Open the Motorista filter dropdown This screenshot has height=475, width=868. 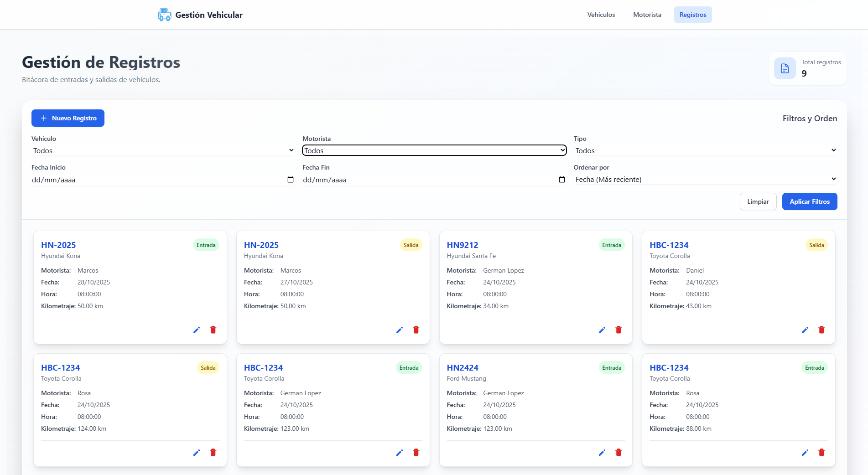pyautogui.click(x=434, y=150)
